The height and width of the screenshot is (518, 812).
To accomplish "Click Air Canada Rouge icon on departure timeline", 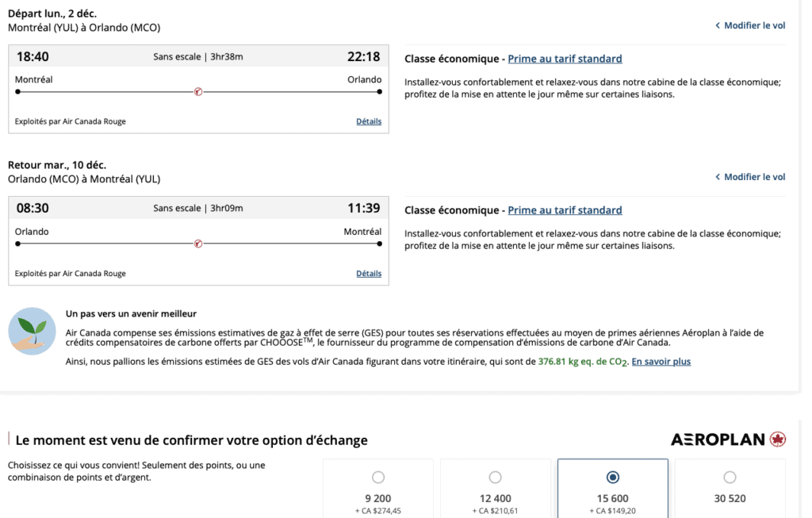I will [x=198, y=92].
